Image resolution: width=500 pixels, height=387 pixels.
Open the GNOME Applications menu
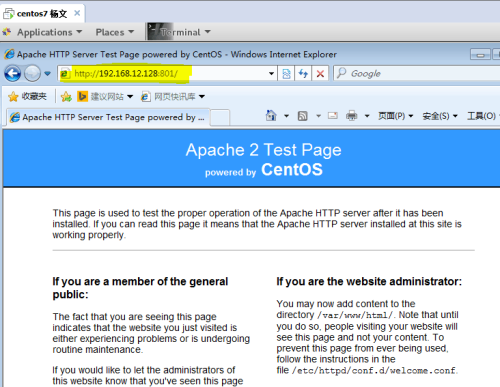[x=49, y=32]
